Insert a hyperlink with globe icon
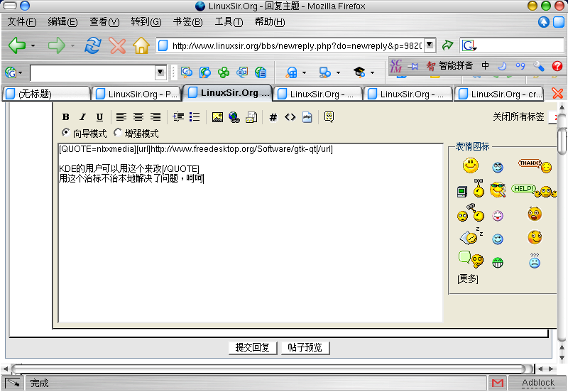Viewport: 568px width, 392px height. coord(234,117)
